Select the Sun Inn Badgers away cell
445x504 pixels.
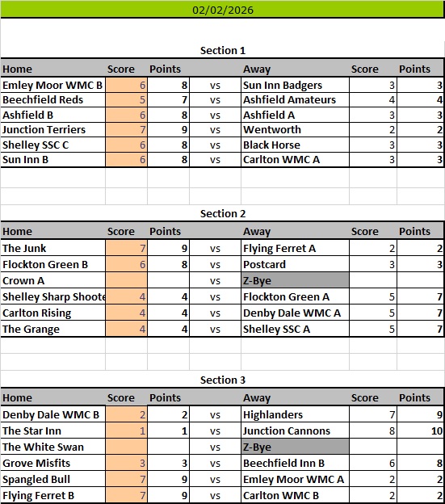(295, 85)
